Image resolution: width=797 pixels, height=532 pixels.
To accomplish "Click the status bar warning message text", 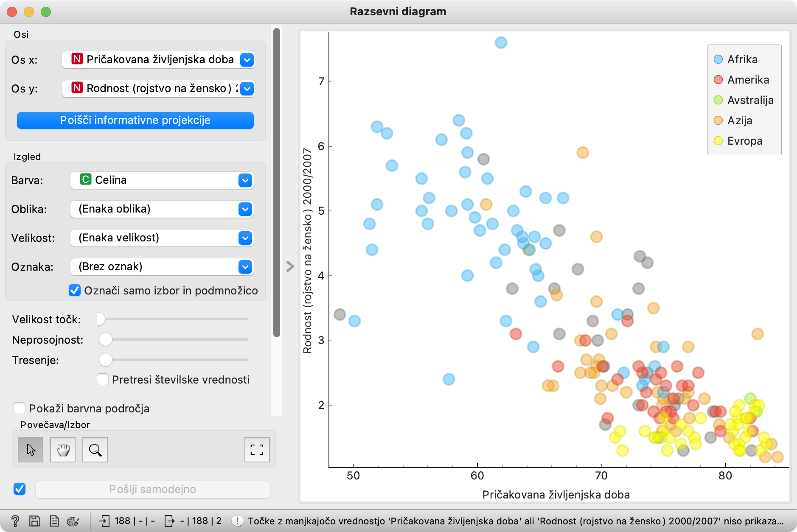I will [x=516, y=521].
